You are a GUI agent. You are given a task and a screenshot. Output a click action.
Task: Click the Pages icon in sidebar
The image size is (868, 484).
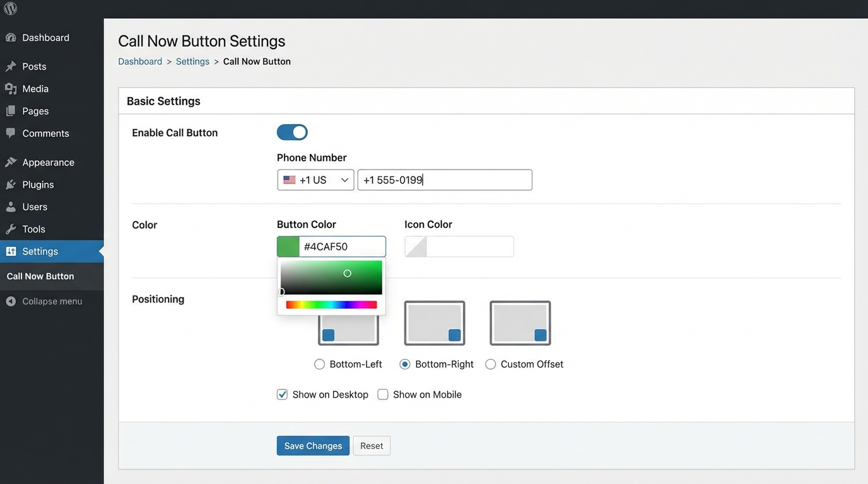[11, 111]
